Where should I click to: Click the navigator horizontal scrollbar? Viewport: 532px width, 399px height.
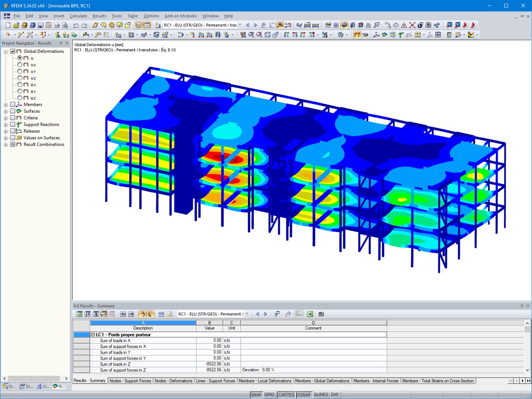coord(34,378)
